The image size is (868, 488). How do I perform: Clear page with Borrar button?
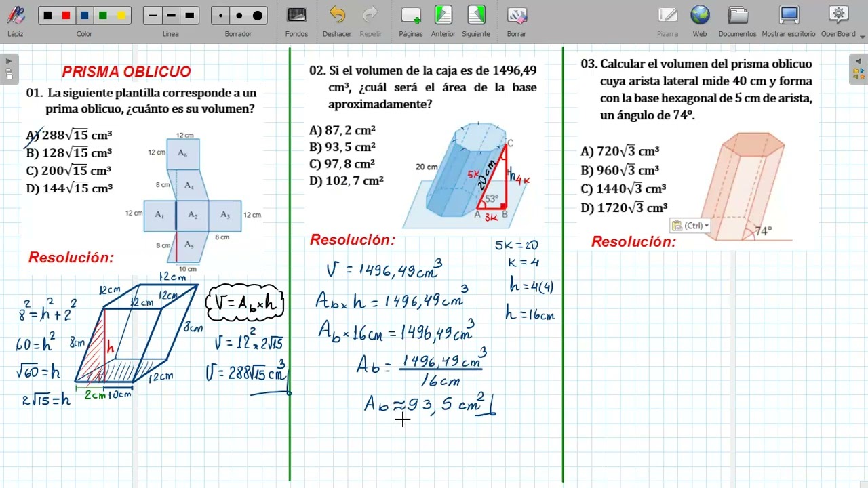(x=516, y=21)
